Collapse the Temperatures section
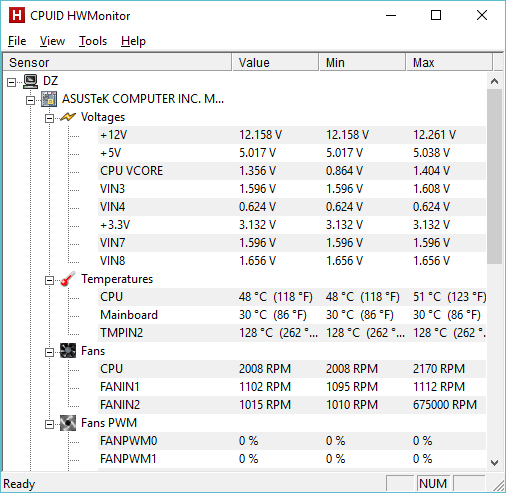Image resolution: width=506 pixels, height=493 pixels. coord(49,280)
